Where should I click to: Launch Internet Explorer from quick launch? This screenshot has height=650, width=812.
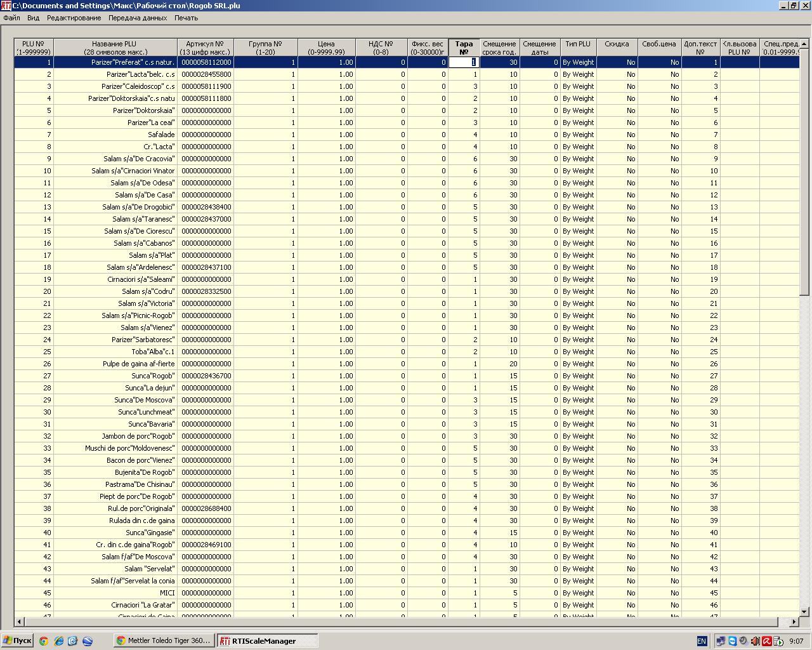pyautogui.click(x=58, y=641)
